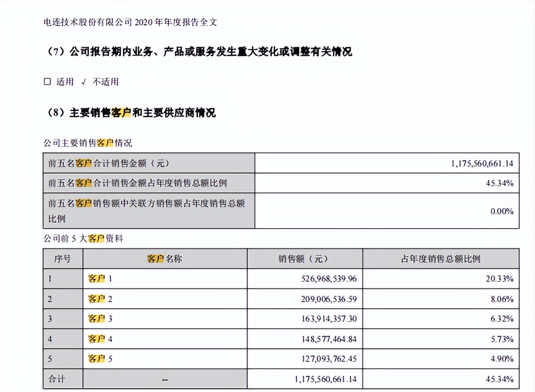This screenshot has width=535, height=392.
Task: Click heading (7) 公司报告期内业务、产品或服务发生重大变化
Action: pos(198,52)
